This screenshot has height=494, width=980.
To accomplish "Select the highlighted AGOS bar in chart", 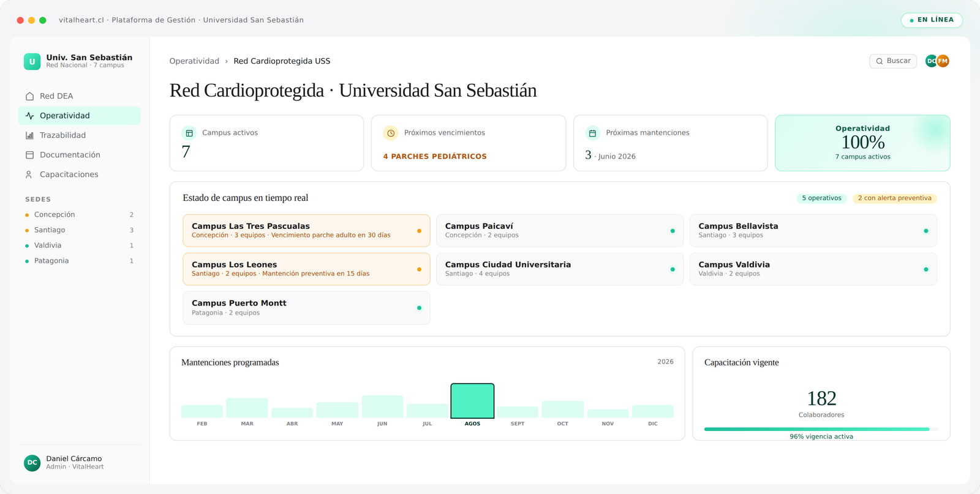I will (x=472, y=401).
